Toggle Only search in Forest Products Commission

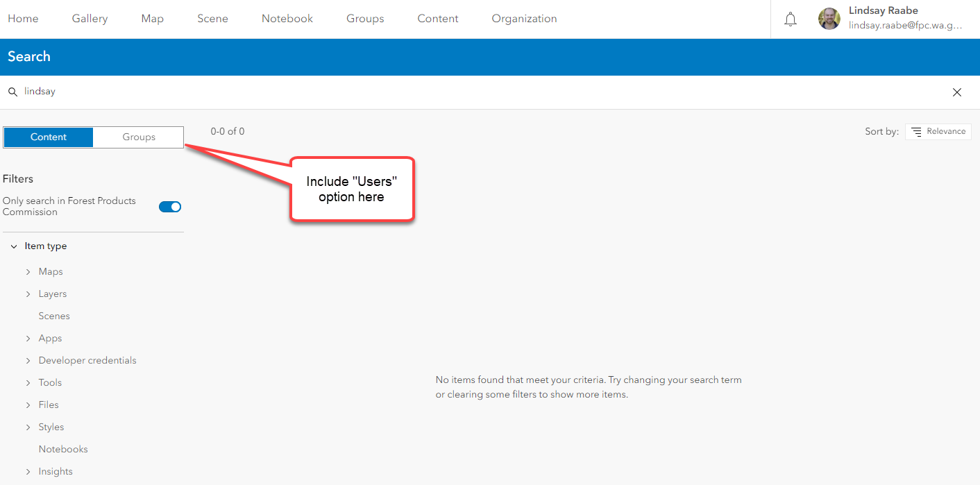pos(170,207)
